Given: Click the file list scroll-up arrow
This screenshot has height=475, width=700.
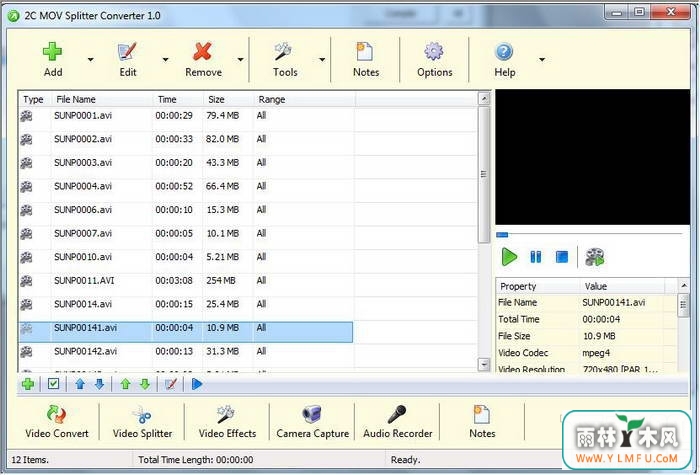Looking at the screenshot, I should pyautogui.click(x=484, y=99).
